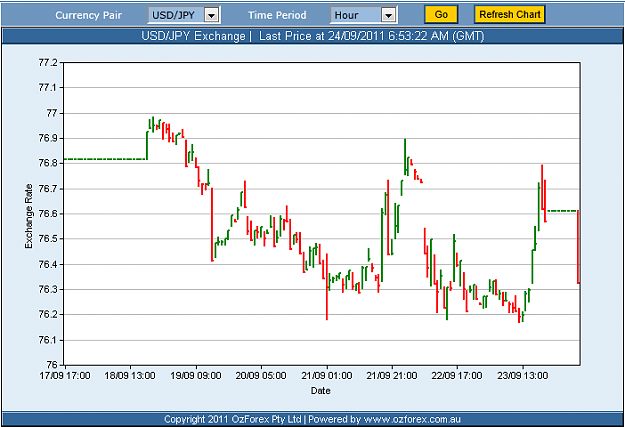Open the Currency Pair dropdown arrow
Screen dimensions: 625x427
point(212,15)
